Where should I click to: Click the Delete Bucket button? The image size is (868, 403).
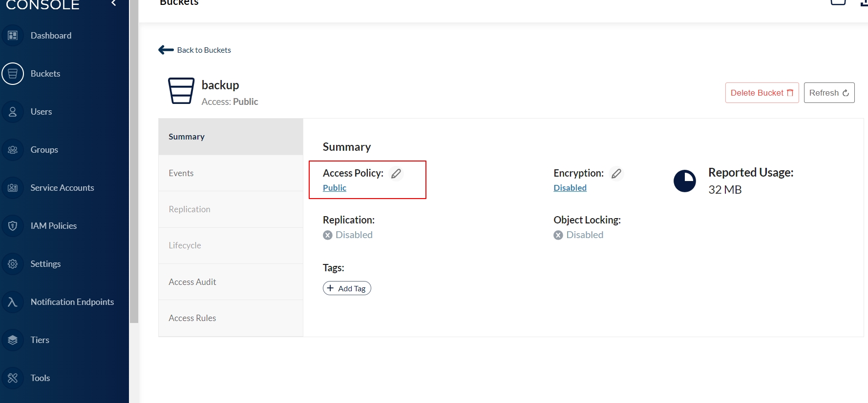pos(762,93)
